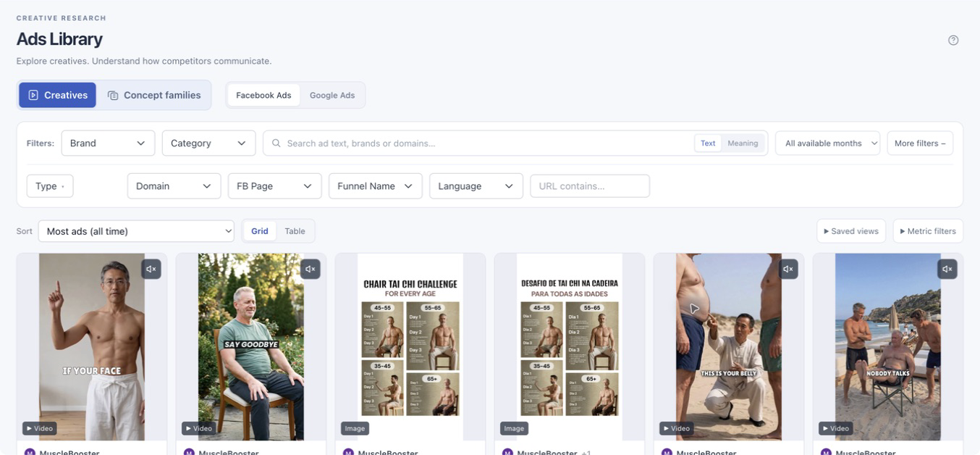Expand Metric filters

click(928, 231)
